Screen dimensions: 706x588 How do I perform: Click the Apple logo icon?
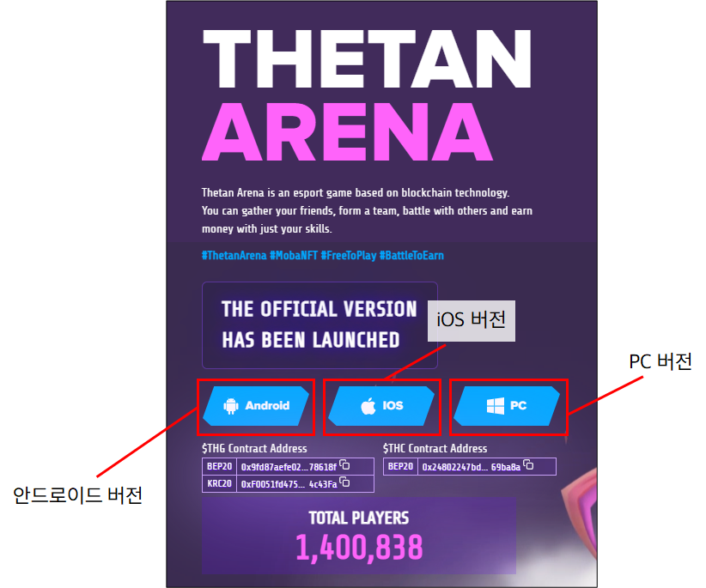368,407
